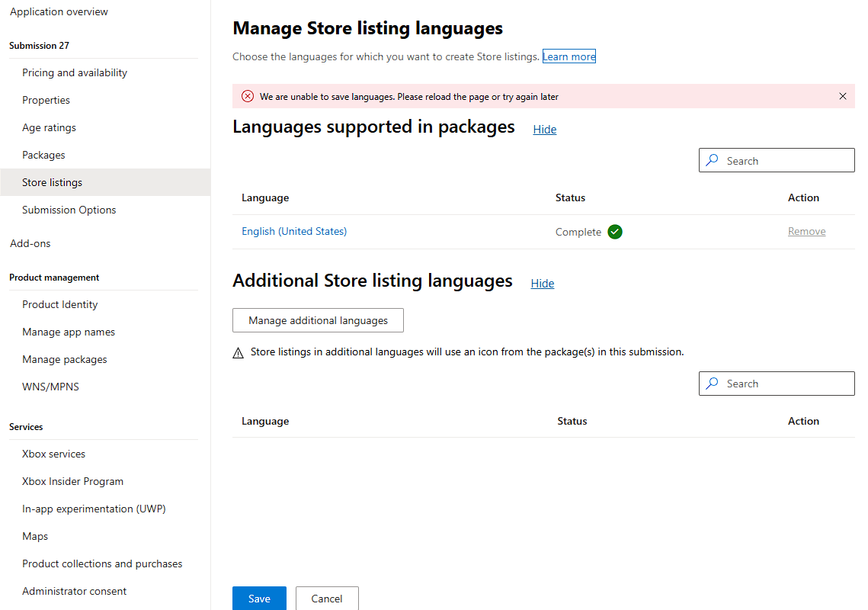The width and height of the screenshot is (868, 610).
Task: Open the English (United States) listing
Action: [294, 231]
